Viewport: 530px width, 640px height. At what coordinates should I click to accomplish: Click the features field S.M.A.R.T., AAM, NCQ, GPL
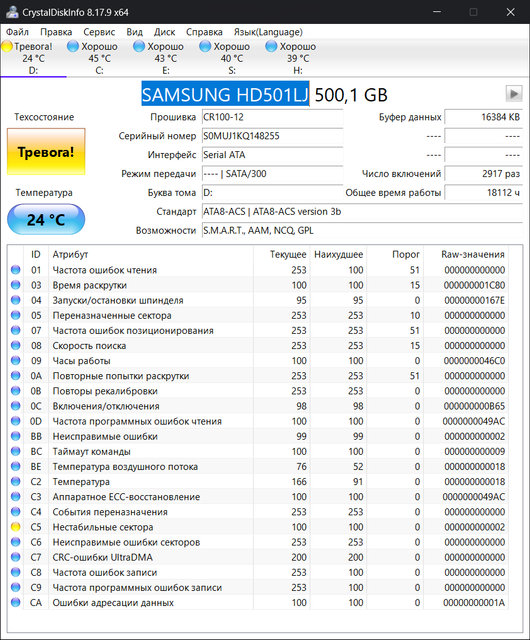[362, 230]
